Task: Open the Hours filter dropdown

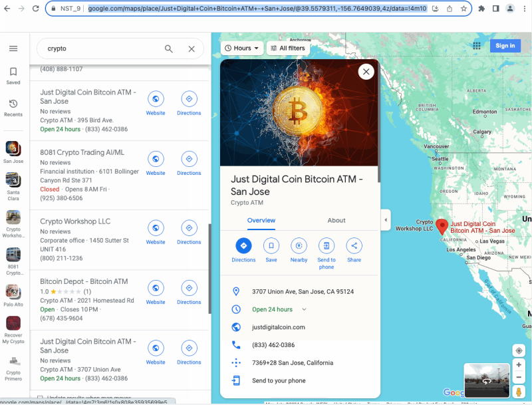Action: [x=242, y=48]
